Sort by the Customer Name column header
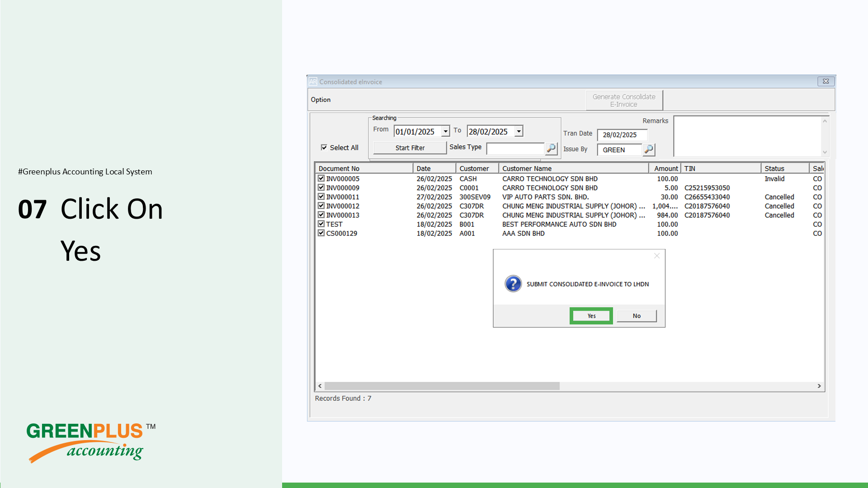This screenshot has width=868, height=488. click(x=574, y=169)
